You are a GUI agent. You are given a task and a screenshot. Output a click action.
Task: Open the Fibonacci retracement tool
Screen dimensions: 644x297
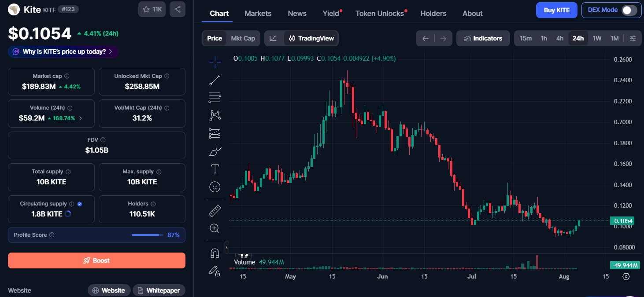(215, 98)
